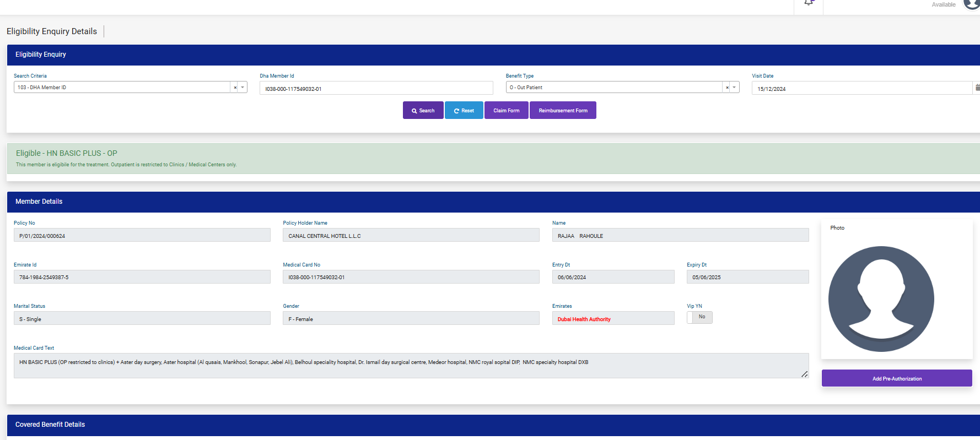Click the Member Details section header
980x440 pixels.
[39, 202]
